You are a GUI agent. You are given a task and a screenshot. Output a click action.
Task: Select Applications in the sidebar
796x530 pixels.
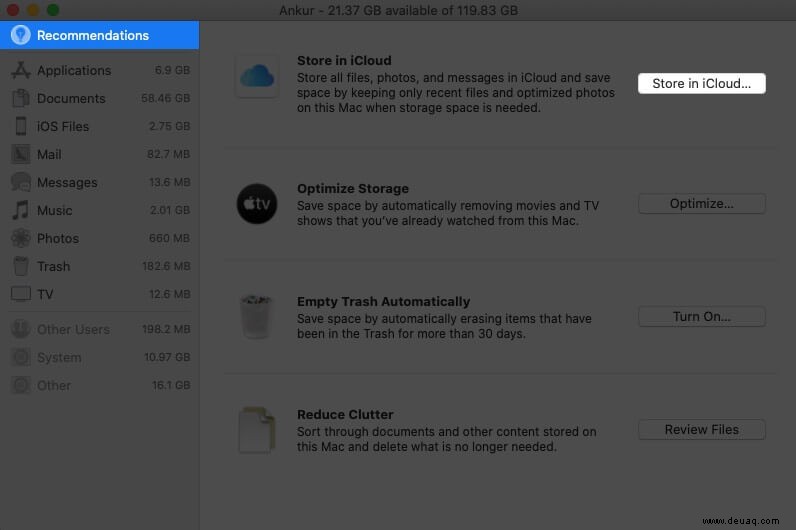click(x=100, y=70)
